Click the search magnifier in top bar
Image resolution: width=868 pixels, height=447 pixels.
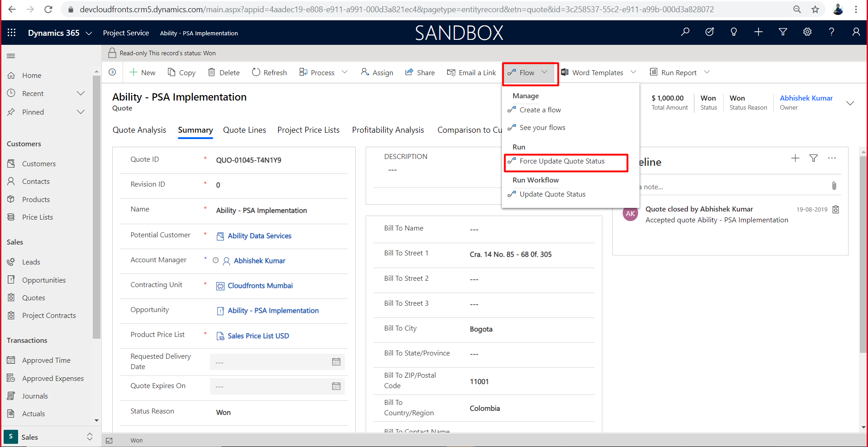coord(685,32)
